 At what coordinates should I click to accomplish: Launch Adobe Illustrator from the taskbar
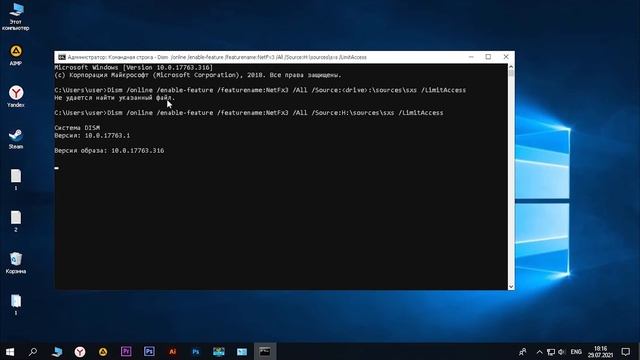point(173,351)
